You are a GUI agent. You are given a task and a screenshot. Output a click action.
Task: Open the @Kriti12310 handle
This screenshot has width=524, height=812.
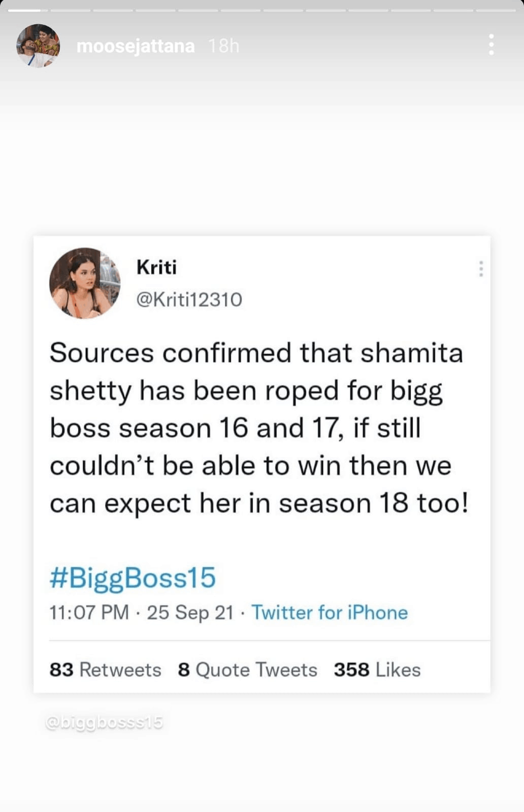click(189, 299)
